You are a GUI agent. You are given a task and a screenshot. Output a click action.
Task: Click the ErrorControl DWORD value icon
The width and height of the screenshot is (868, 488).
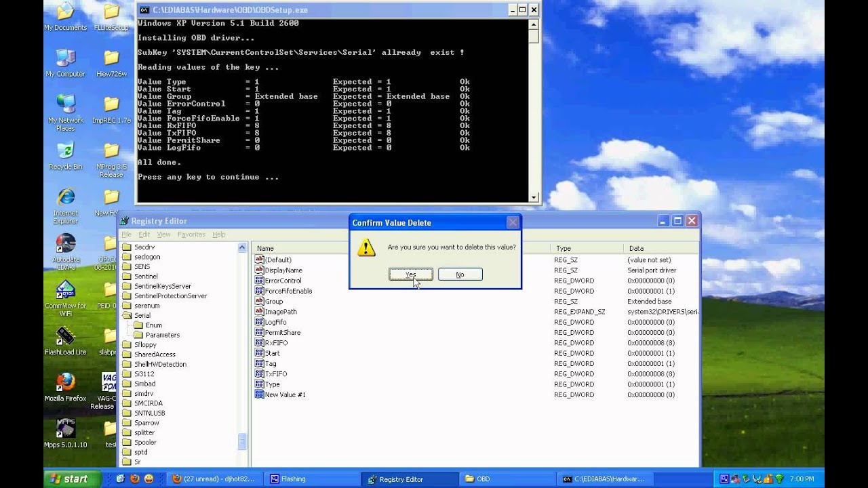(259, 281)
